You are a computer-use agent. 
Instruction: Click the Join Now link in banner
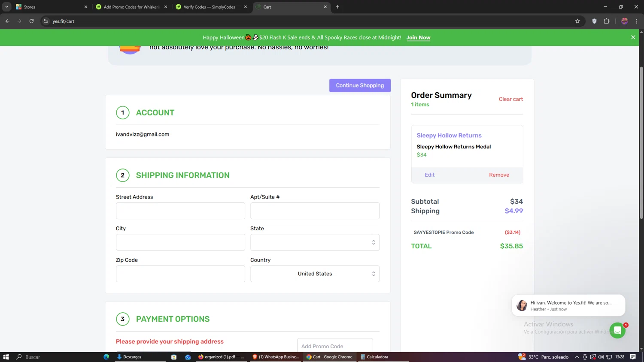pos(418,38)
